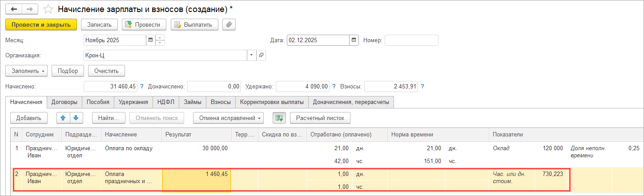The width and height of the screenshot is (644, 196).
Task: Click the show calculation details table icon
Action: click(279, 118)
